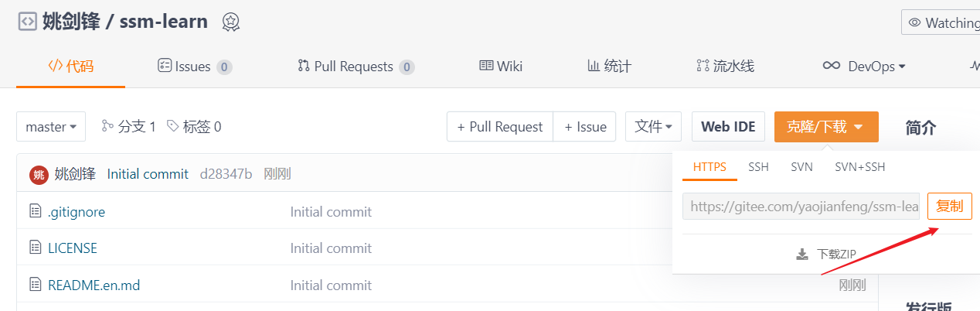Click the HTTPS clone URL field

pyautogui.click(x=801, y=207)
